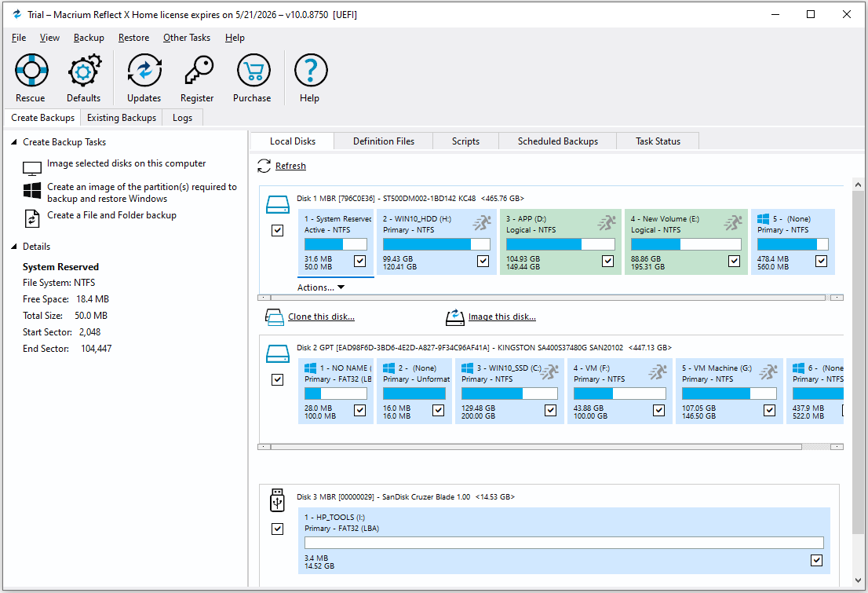Uncheck the VM (F:) partition checkbox

tap(658, 410)
